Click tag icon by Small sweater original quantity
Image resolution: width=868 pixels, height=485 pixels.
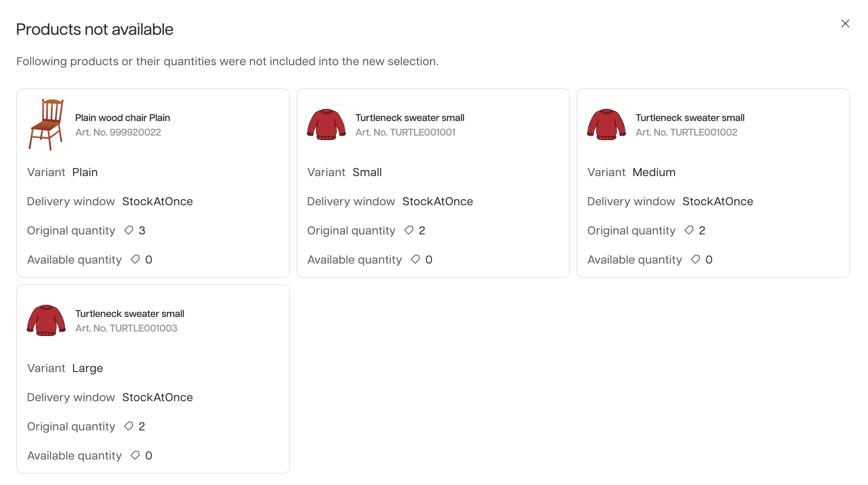pyautogui.click(x=409, y=230)
